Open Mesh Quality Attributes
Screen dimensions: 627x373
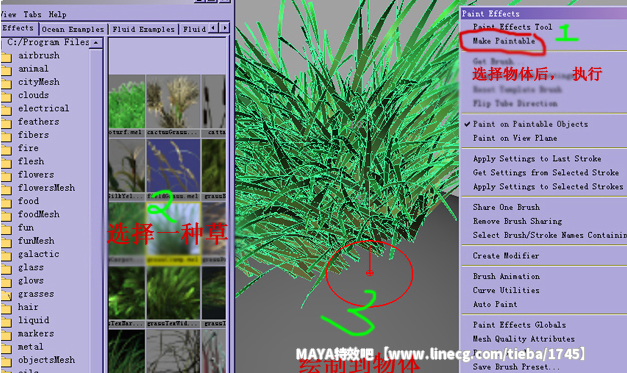pyautogui.click(x=523, y=339)
